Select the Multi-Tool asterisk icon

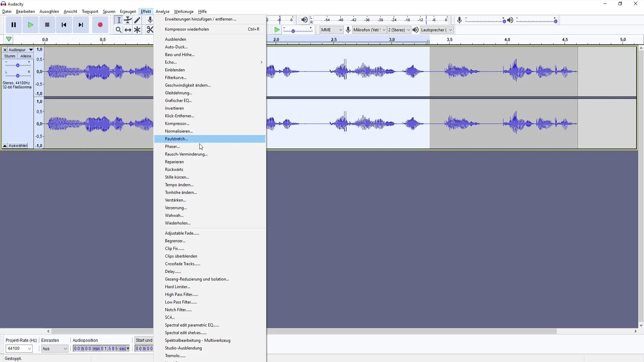click(x=137, y=30)
